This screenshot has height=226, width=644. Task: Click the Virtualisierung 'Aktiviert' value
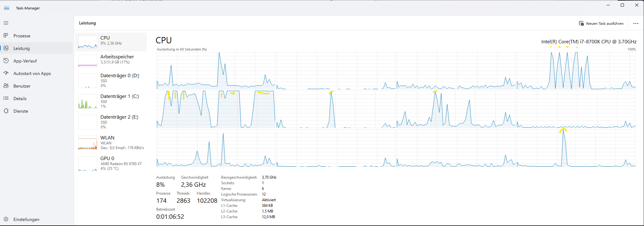point(269,200)
